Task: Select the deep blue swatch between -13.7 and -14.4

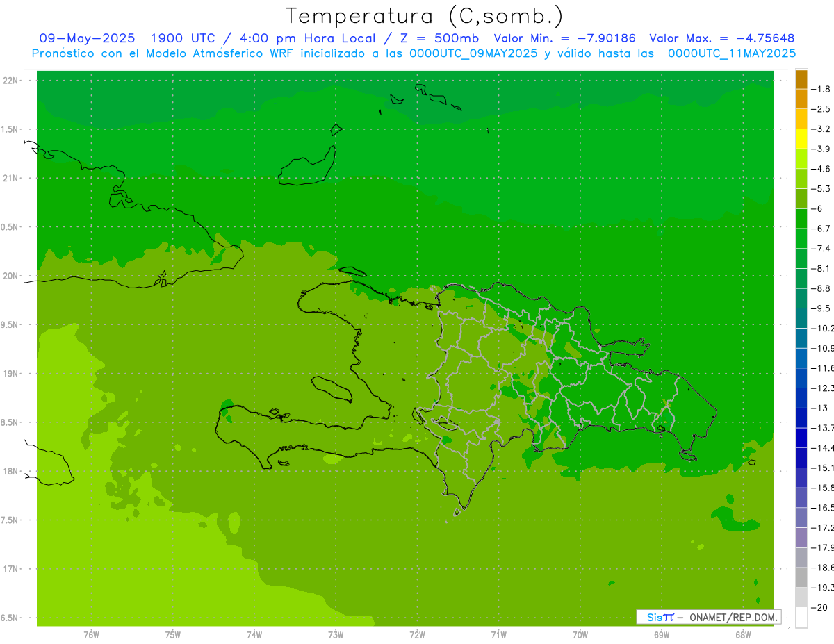Action: pyautogui.click(x=801, y=438)
